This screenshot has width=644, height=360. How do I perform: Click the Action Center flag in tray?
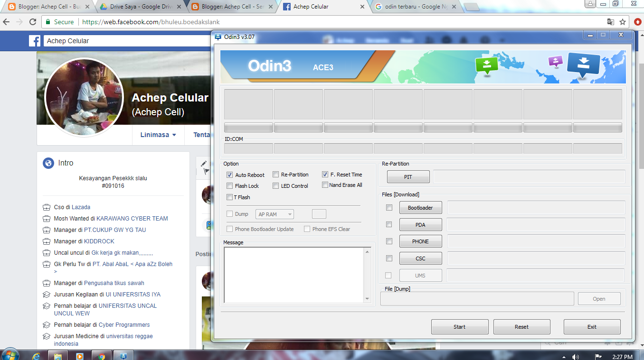click(x=598, y=357)
